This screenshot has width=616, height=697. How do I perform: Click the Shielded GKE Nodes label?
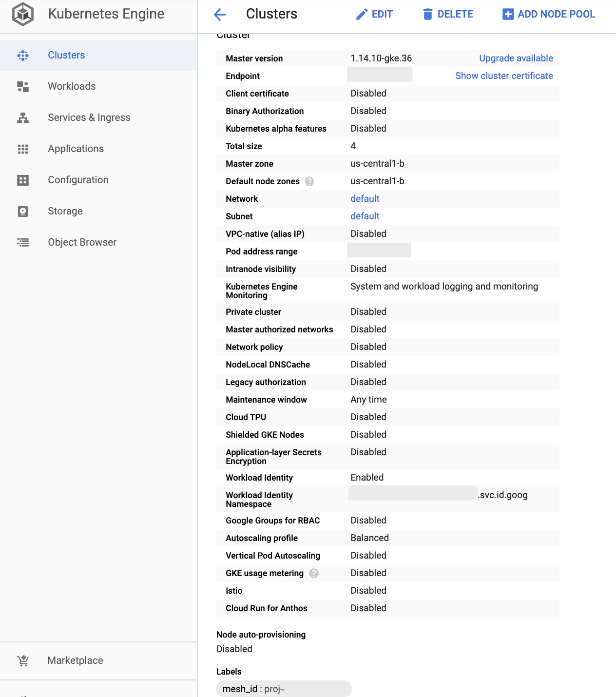pos(265,435)
